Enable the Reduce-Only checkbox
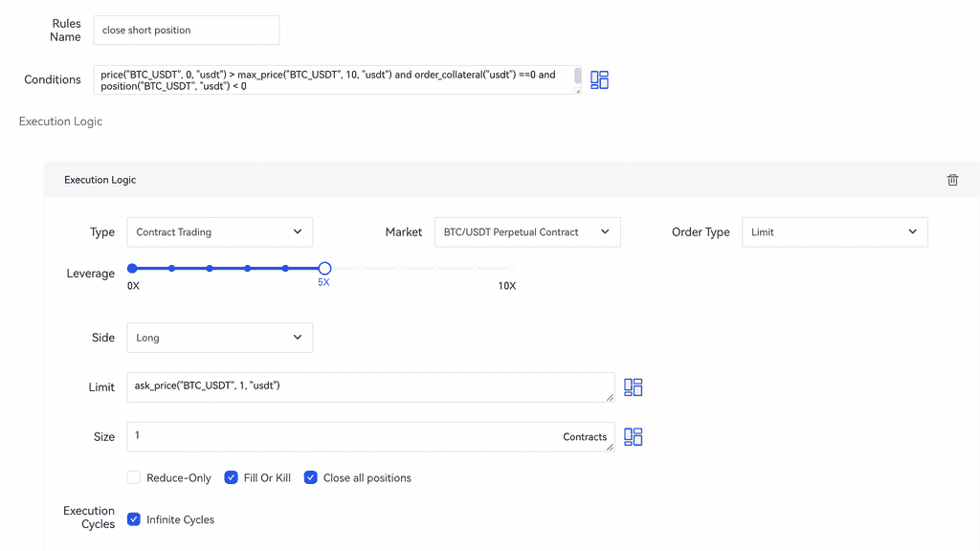The image size is (980, 551). 134,477
